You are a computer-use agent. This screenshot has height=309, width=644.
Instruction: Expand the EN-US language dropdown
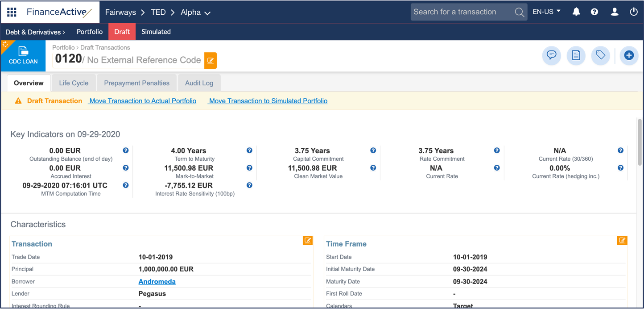coord(546,12)
